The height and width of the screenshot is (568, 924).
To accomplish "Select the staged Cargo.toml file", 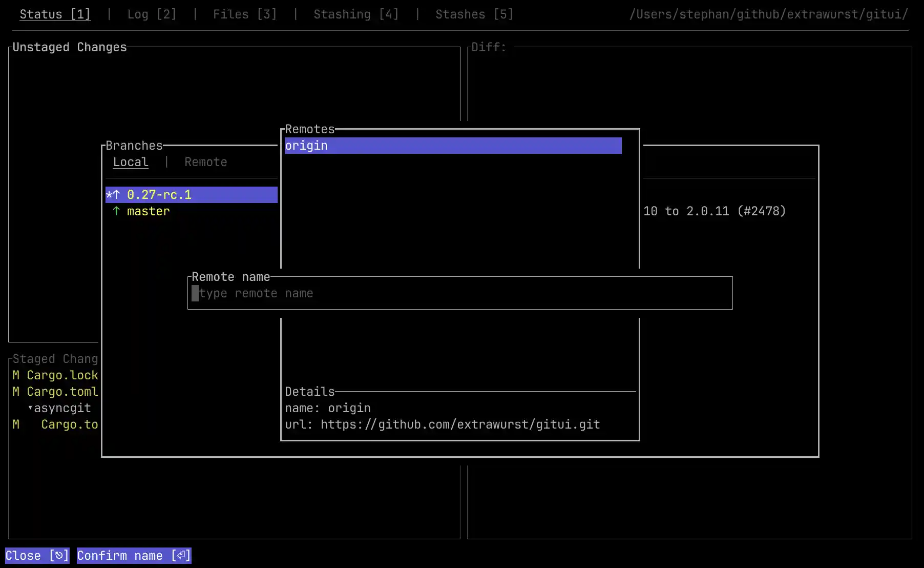I will pyautogui.click(x=62, y=392).
